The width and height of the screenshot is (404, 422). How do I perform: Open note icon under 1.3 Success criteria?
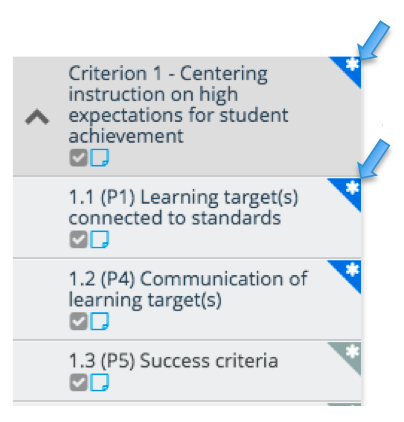point(99,382)
